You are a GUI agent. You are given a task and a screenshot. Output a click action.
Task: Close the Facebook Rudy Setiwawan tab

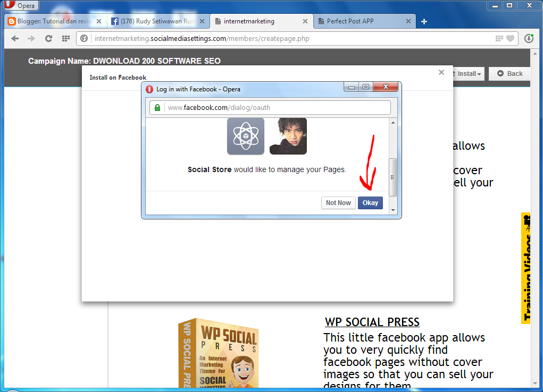tap(202, 21)
